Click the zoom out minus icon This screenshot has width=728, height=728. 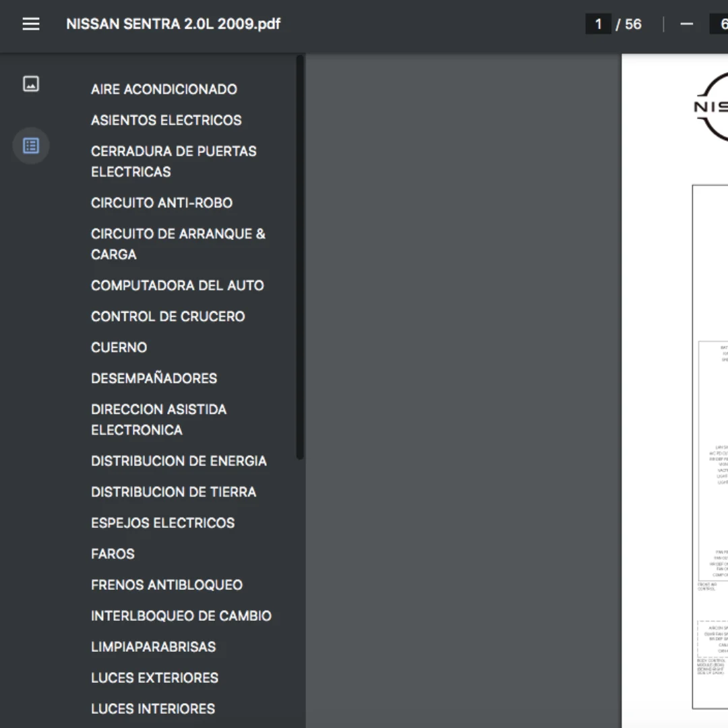coord(686,24)
